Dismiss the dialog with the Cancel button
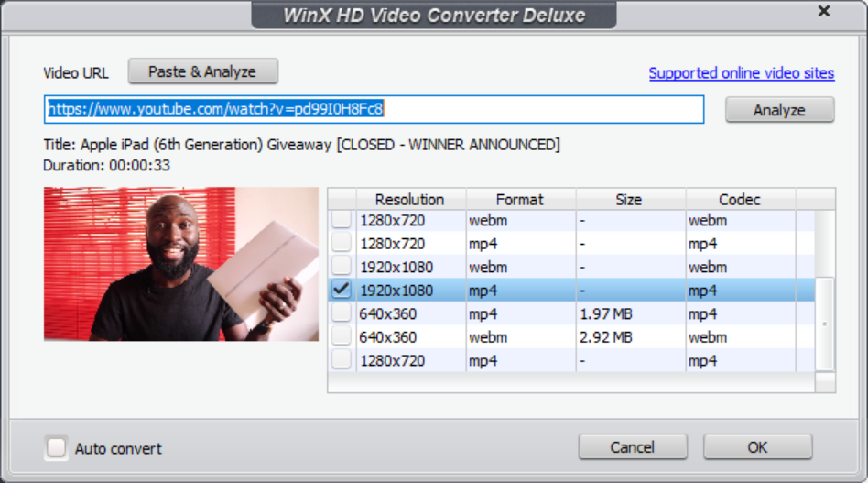This screenshot has width=868, height=483. 633,447
